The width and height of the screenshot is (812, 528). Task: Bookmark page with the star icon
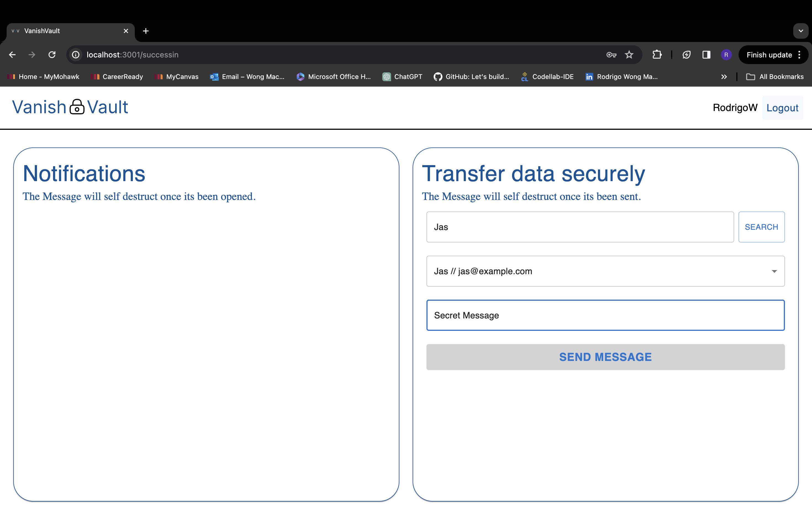[629, 55]
